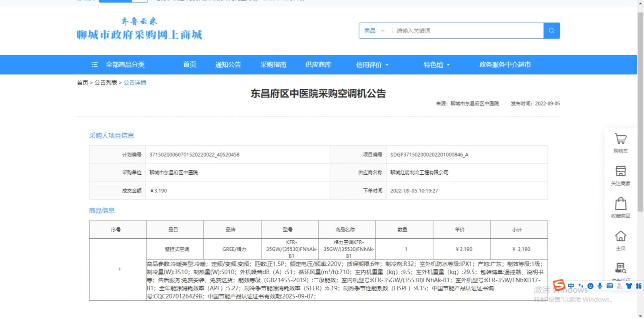The height and width of the screenshot is (318, 644).
Task: Click the receipt-with-magnifier icon in the right sidebar
Action: coord(621,268)
